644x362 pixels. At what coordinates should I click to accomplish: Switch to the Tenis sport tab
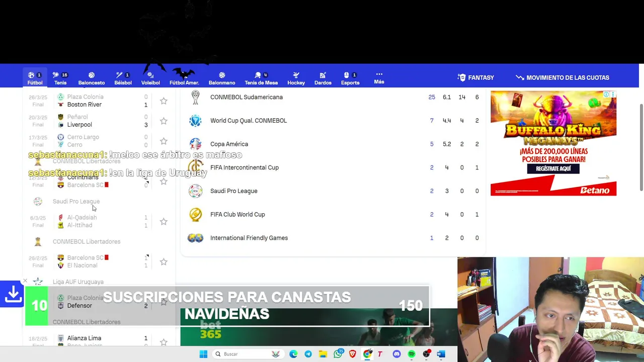60,78
